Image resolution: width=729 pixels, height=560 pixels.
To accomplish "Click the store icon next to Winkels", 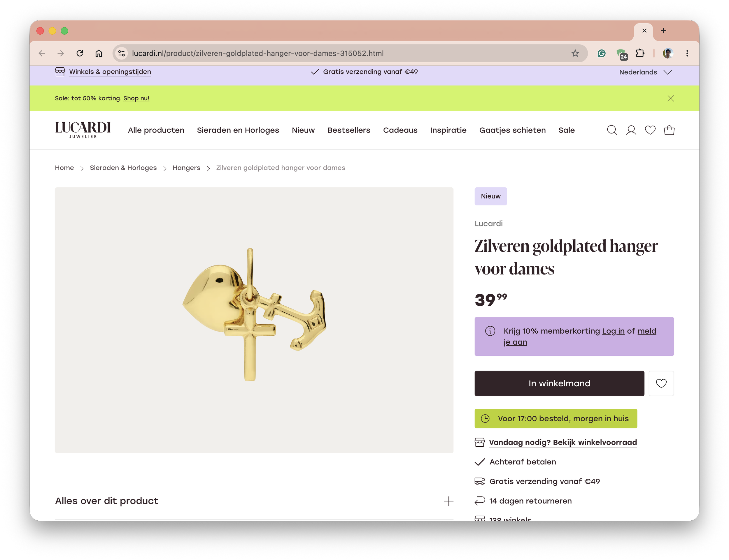I will 60,72.
